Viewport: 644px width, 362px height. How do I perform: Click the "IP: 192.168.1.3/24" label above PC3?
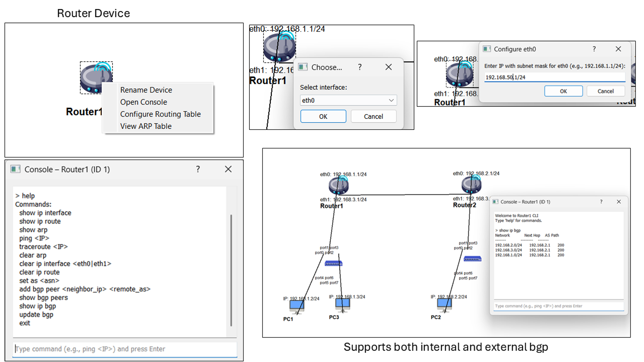[347, 297]
